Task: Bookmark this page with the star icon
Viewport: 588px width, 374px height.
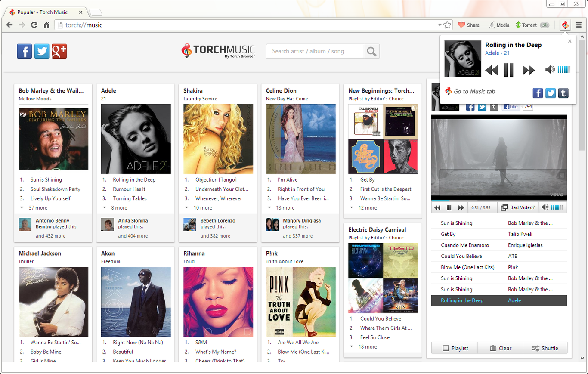Action: coord(447,25)
